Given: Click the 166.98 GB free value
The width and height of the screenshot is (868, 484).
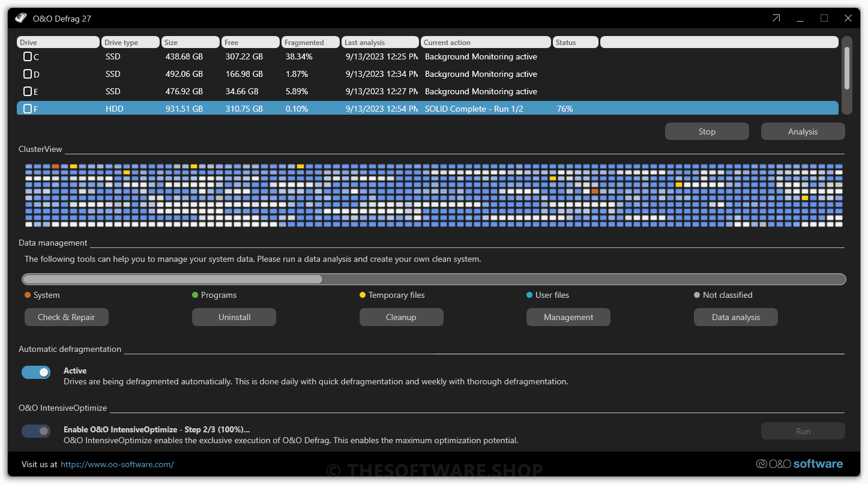Looking at the screenshot, I should coord(244,74).
